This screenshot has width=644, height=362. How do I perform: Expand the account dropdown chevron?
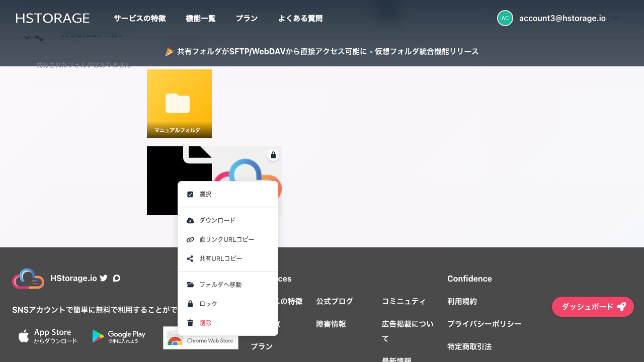point(616,18)
